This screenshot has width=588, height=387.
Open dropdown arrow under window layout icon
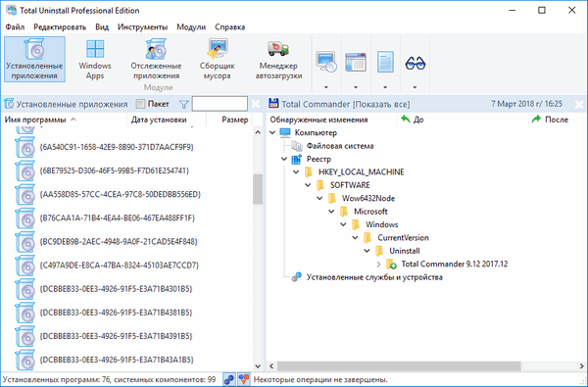point(356,87)
